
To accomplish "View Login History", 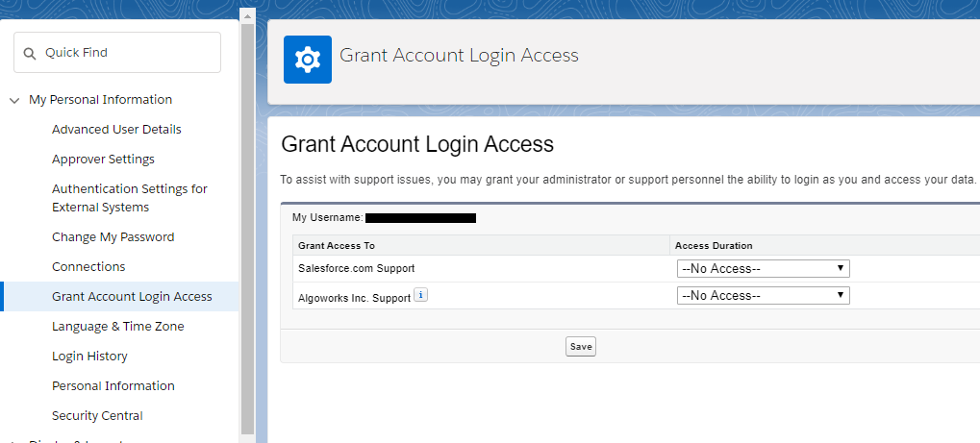I will click(89, 357).
